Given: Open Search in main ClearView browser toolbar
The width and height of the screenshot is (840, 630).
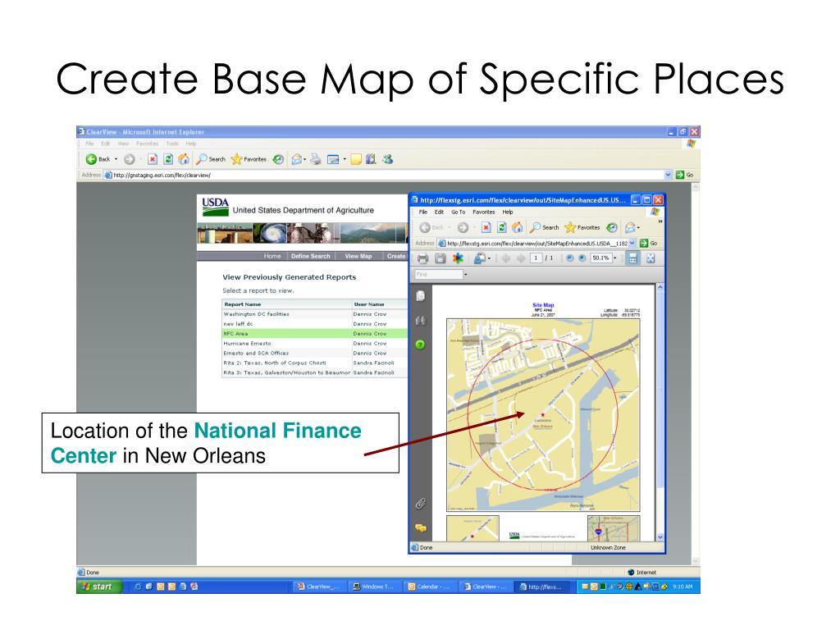Looking at the screenshot, I should tap(211, 159).
